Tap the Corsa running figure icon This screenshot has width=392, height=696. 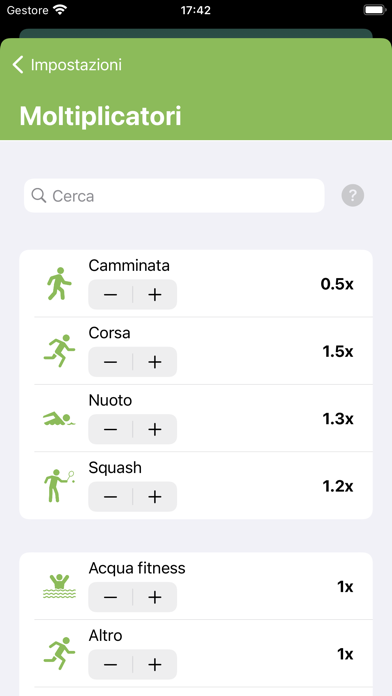59,351
